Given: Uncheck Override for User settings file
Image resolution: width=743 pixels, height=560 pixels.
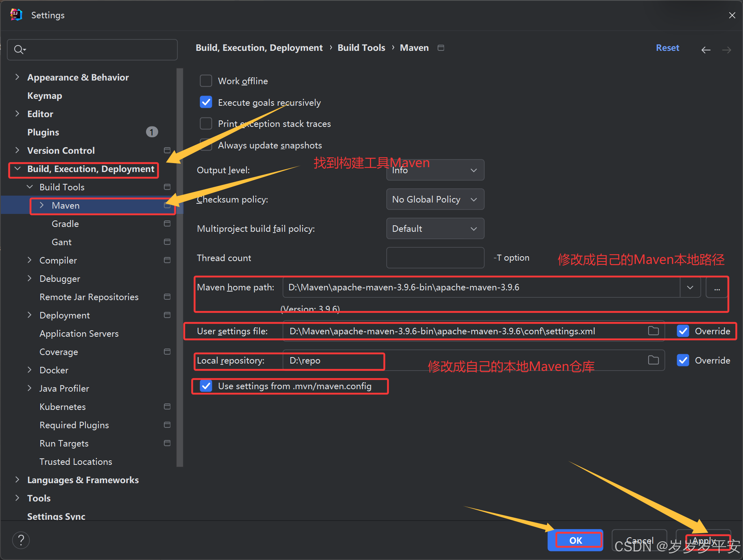Looking at the screenshot, I should point(683,331).
